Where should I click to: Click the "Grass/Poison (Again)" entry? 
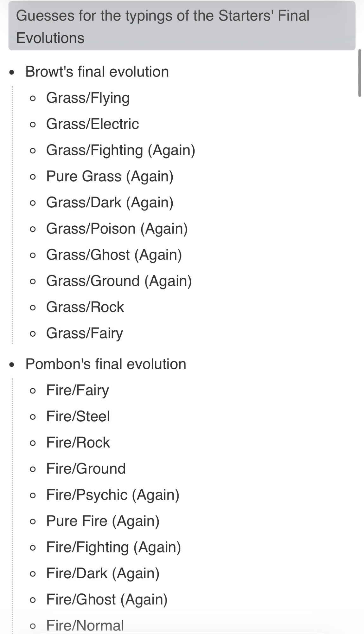[117, 229]
